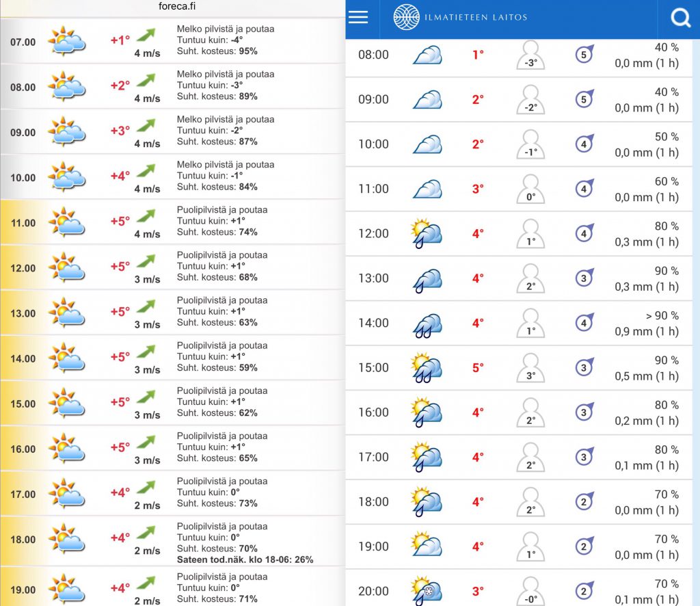
Task: Click the wind arrow in the 12.00 row
Action: tap(146, 261)
